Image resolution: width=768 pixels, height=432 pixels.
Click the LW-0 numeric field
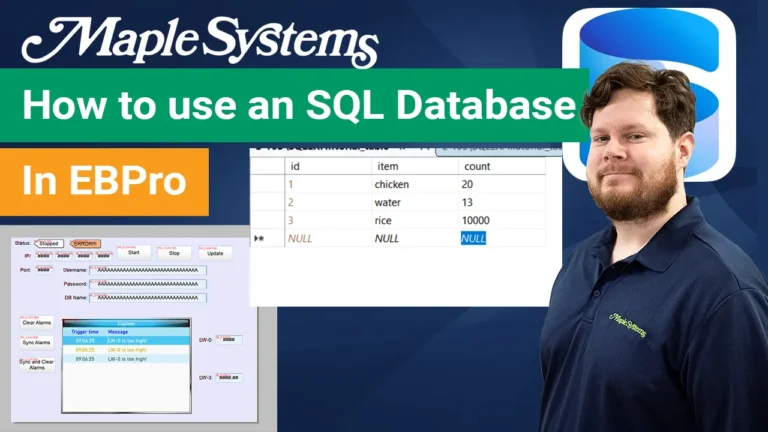(x=229, y=339)
